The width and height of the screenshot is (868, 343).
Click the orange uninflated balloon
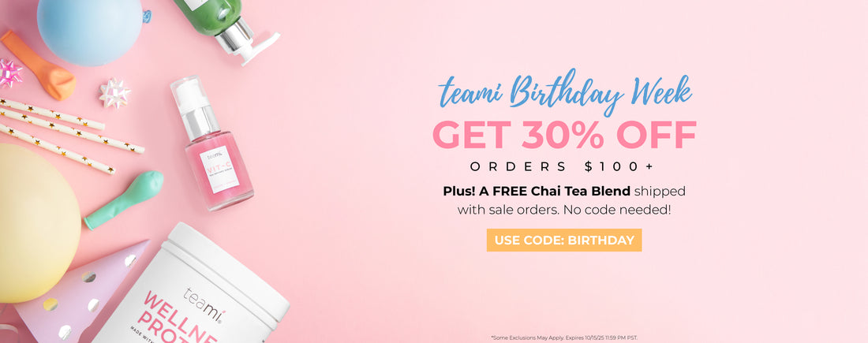click(x=38, y=65)
